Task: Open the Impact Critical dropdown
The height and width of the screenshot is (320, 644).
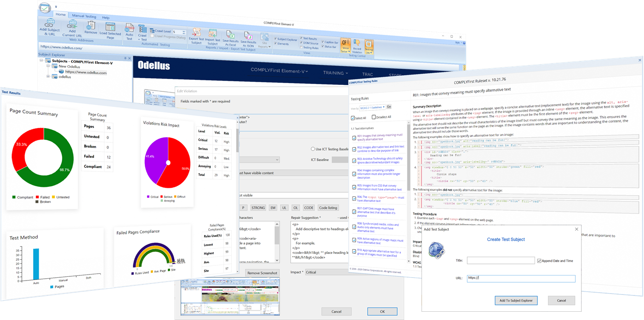Action: point(326,272)
